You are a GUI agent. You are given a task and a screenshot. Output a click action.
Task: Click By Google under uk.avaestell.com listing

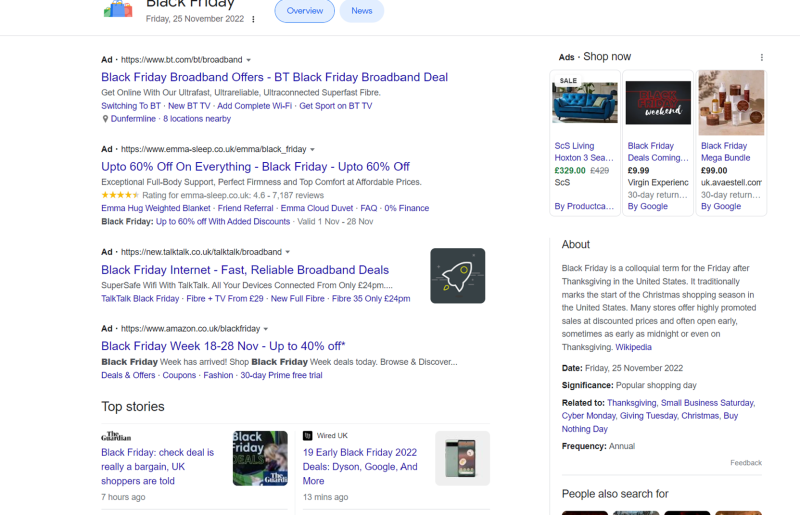(x=721, y=206)
